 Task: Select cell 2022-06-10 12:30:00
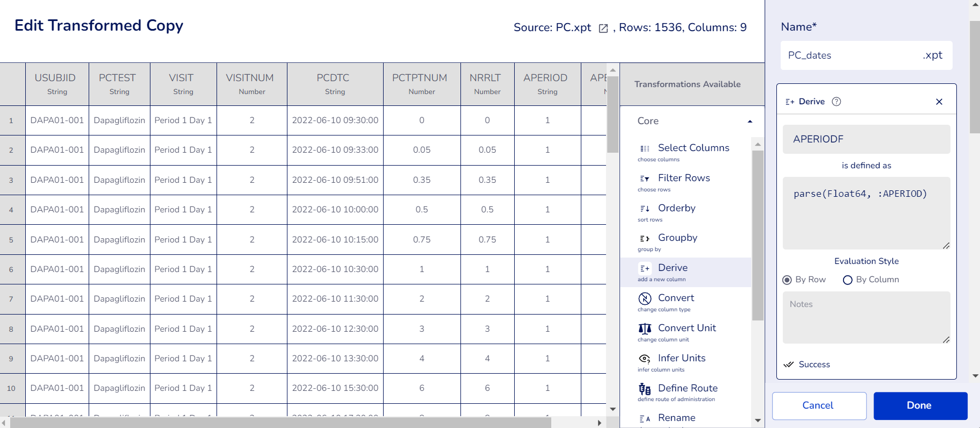coord(335,329)
